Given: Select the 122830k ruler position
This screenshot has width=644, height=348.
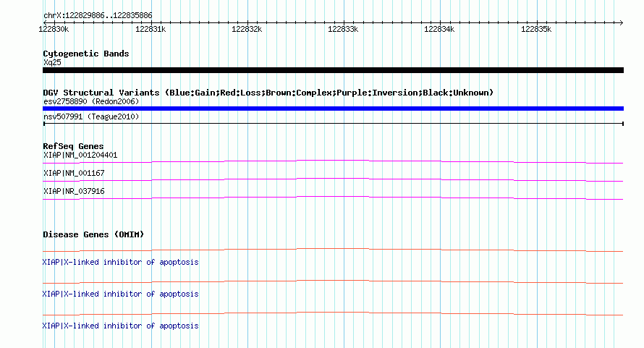Looking at the screenshot, I should click(x=54, y=29).
